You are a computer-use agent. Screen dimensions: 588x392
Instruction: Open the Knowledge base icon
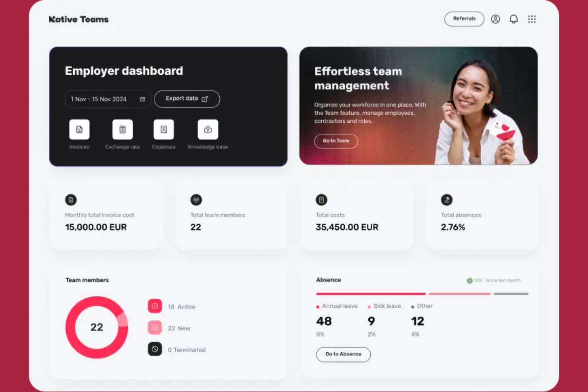(x=208, y=129)
